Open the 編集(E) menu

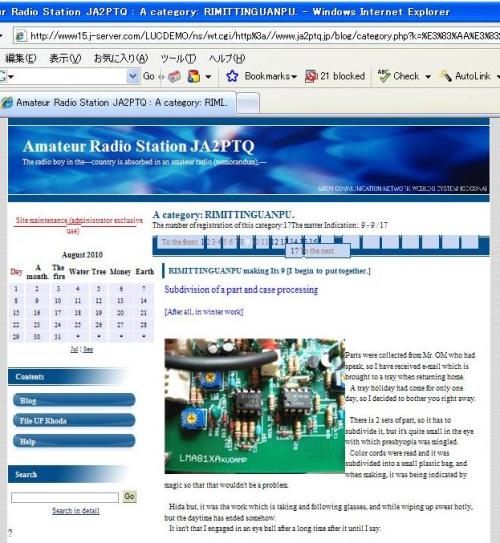[21, 58]
